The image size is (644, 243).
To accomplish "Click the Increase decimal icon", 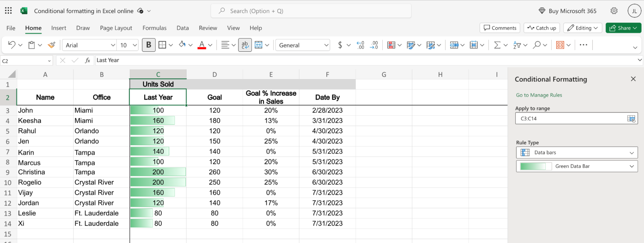I will tap(360, 45).
